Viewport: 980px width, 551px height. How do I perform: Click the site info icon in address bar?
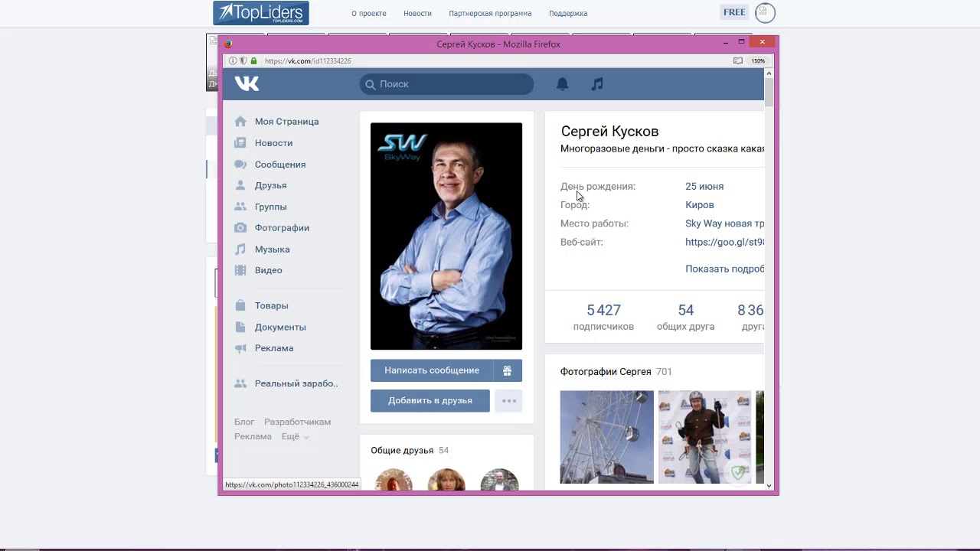point(233,60)
